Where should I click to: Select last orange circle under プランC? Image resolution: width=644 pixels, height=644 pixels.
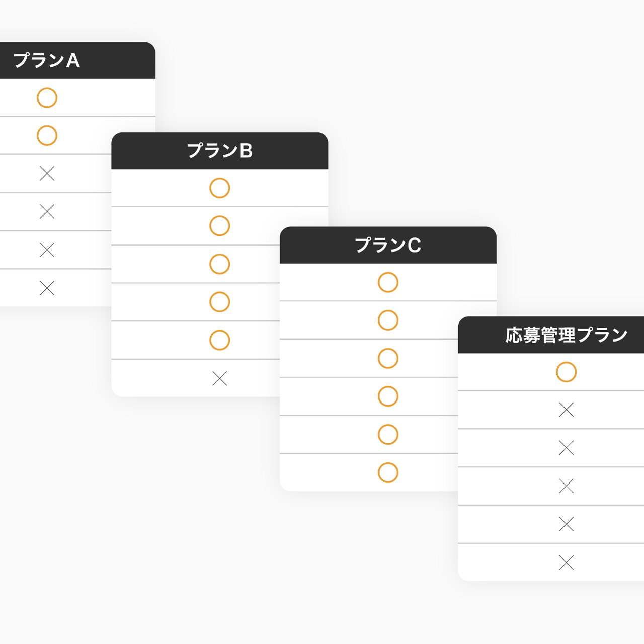(x=388, y=472)
